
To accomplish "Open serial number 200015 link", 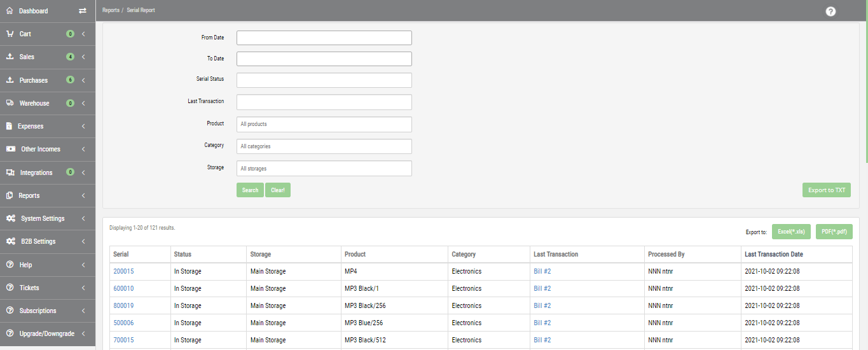I will [123, 272].
